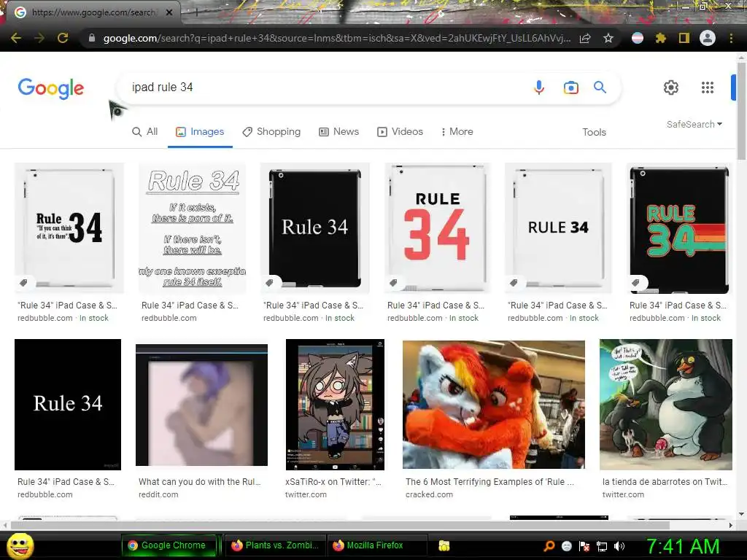Switch to the Plants vs. Zombi... taskbar window
This screenshot has height=560, width=747.
click(x=275, y=545)
